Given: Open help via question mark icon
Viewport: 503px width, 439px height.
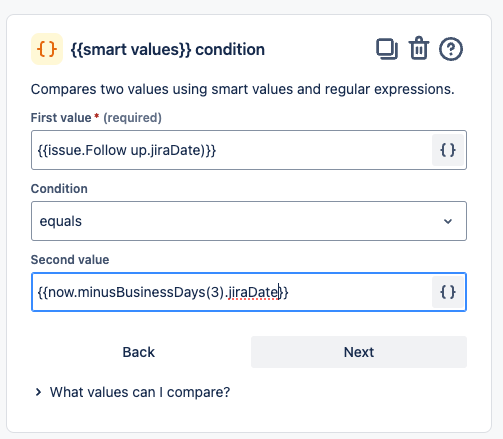Looking at the screenshot, I should coord(451,49).
